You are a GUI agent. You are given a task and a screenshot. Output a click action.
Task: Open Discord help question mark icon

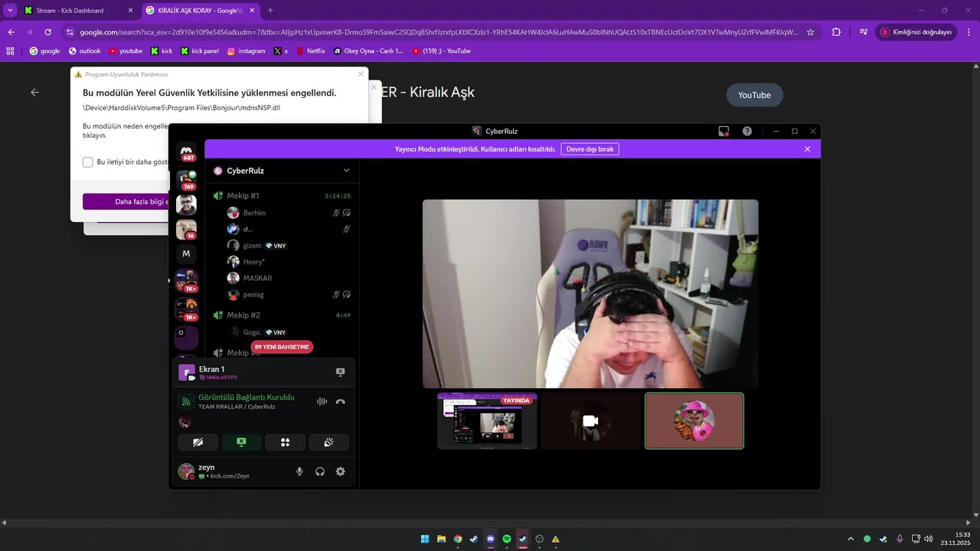747,131
